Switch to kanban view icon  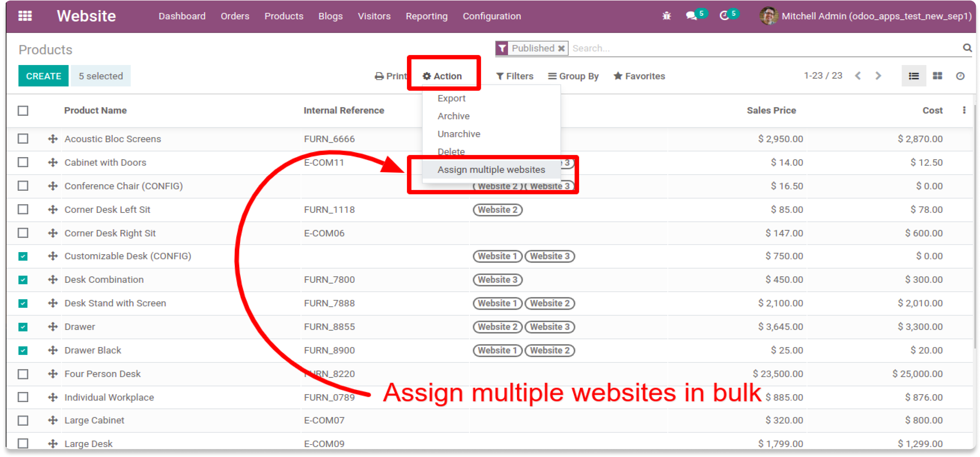click(x=937, y=76)
